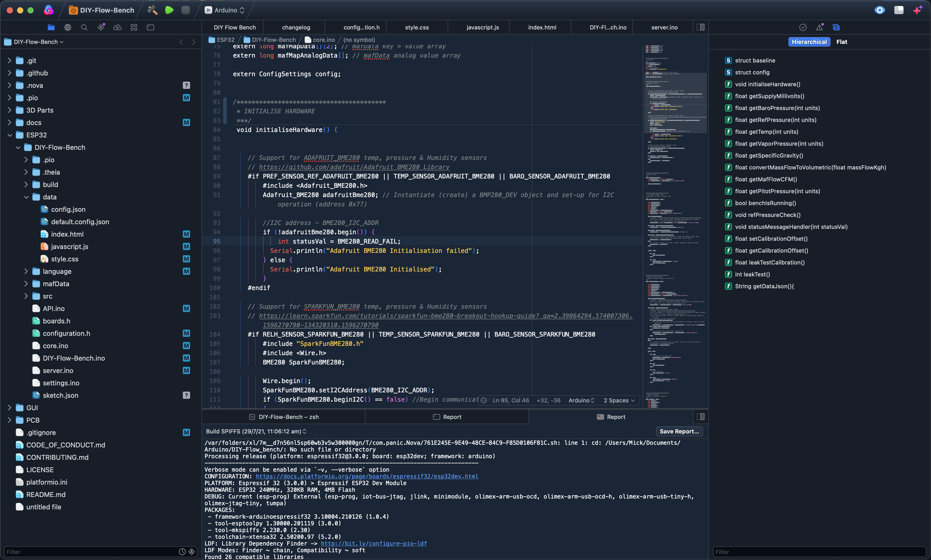Expand the language folder
931x560 pixels.
click(x=26, y=271)
